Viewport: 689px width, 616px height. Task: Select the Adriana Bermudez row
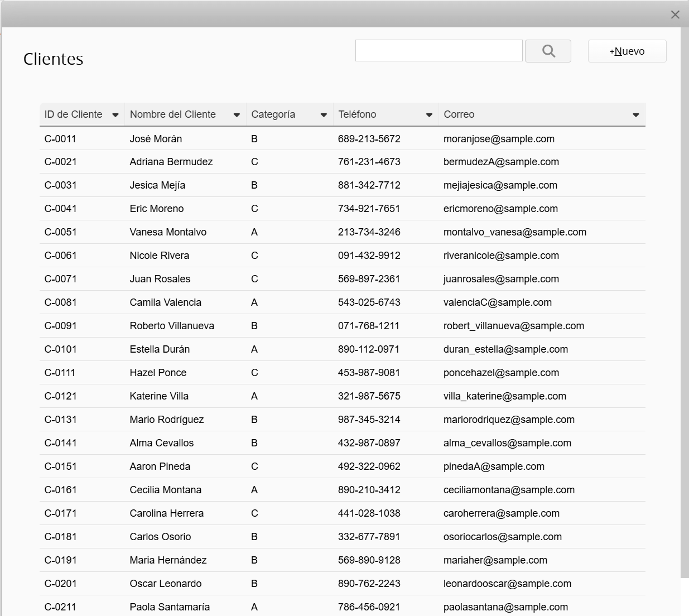[x=171, y=162]
